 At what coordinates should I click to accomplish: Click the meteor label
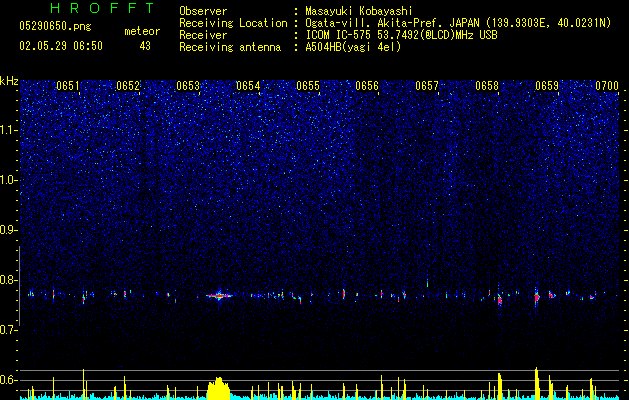(142, 31)
